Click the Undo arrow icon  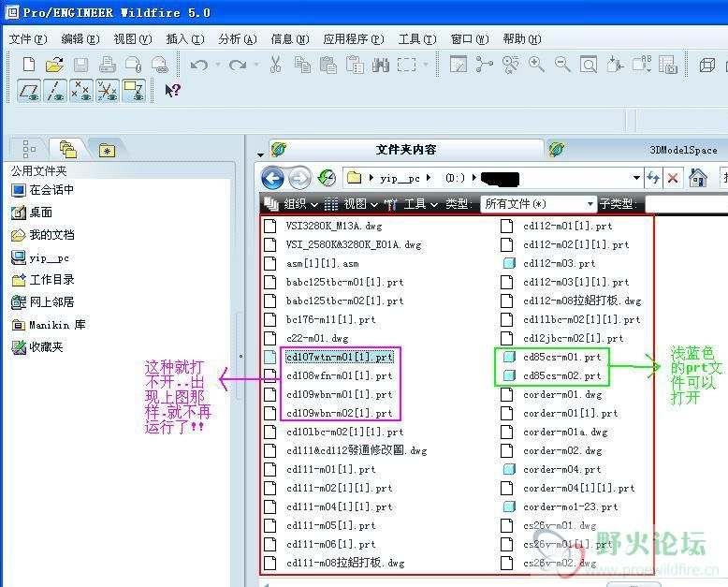pyautogui.click(x=199, y=65)
